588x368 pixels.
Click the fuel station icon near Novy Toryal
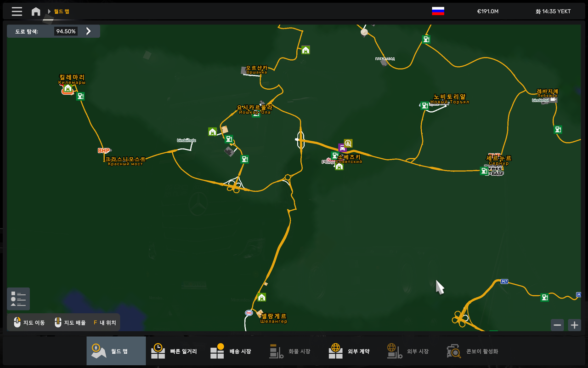pyautogui.click(x=424, y=106)
